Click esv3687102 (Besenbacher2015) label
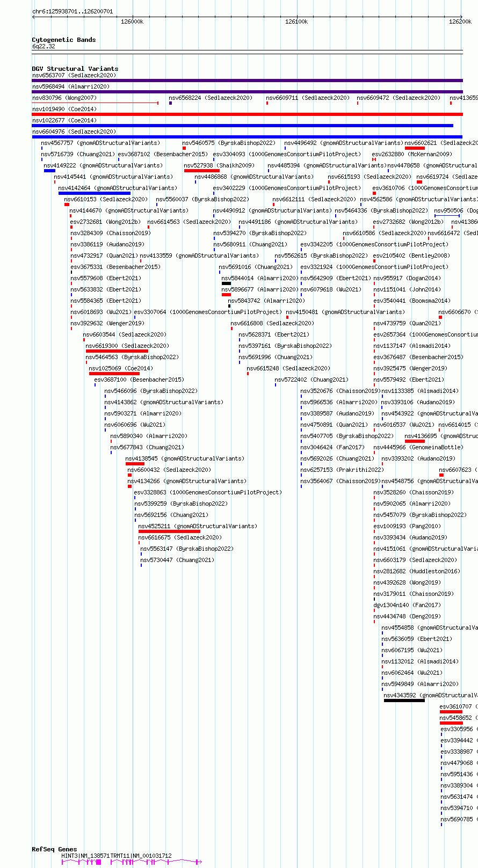Image resolution: width=478 pixels, height=868 pixels. 163,154
